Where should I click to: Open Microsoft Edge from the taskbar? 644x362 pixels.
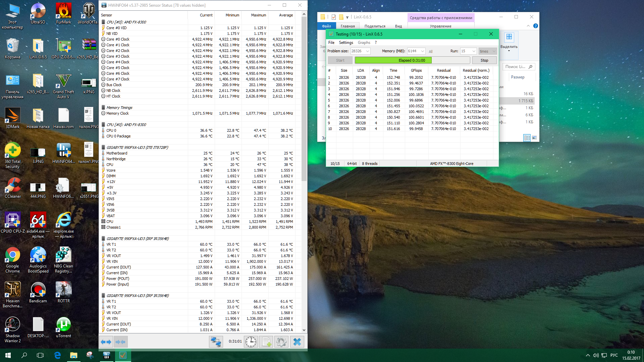point(57,355)
